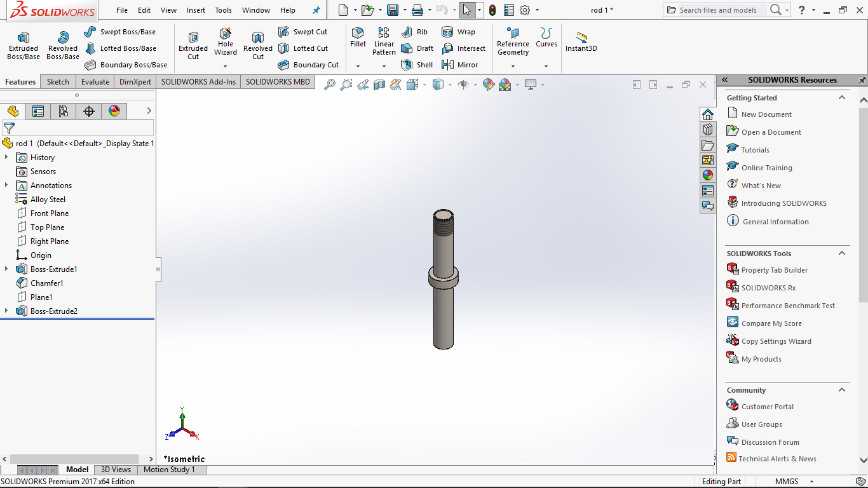
Task: Expand the Annotations tree node
Action: (6, 186)
